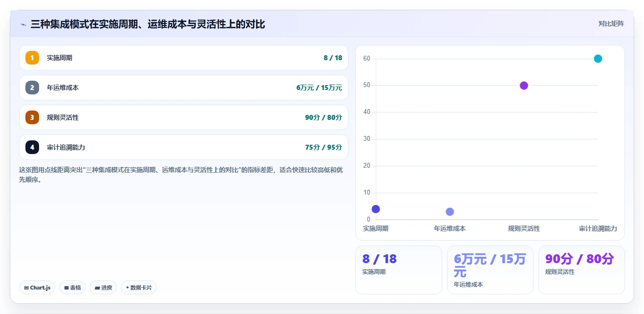
Task: Click the Chart.js tag chip
Action: [37, 288]
